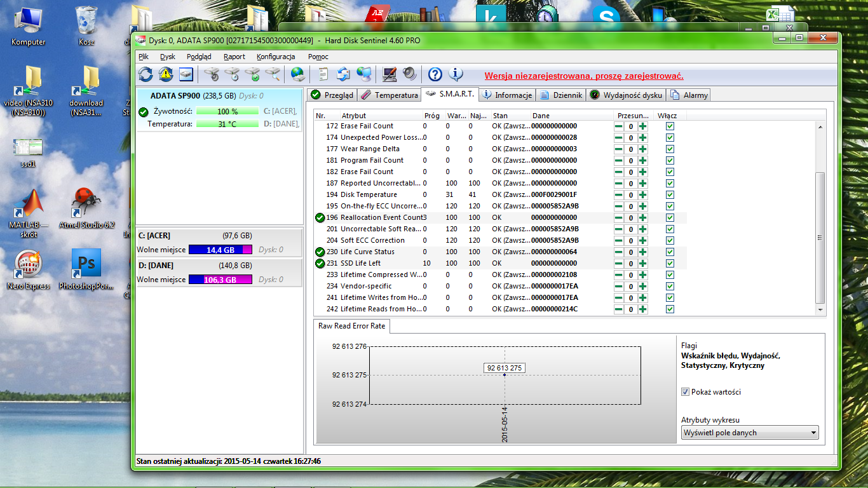Image resolution: width=868 pixels, height=488 pixels.
Task: Select the C: [ACER] partition header
Action: point(219,236)
